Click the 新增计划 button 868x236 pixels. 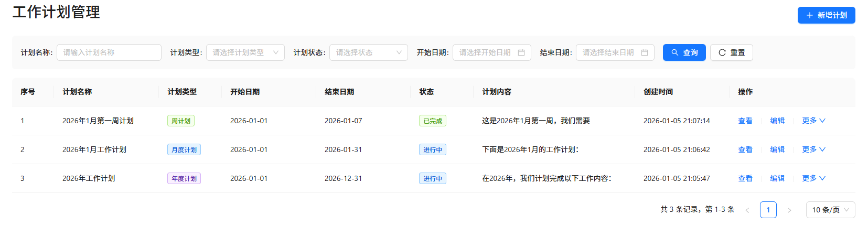(x=826, y=15)
